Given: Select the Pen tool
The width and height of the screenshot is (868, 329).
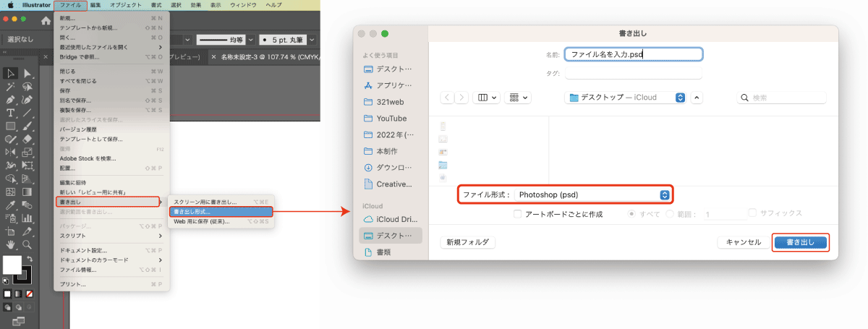Looking at the screenshot, I should coord(11,99).
